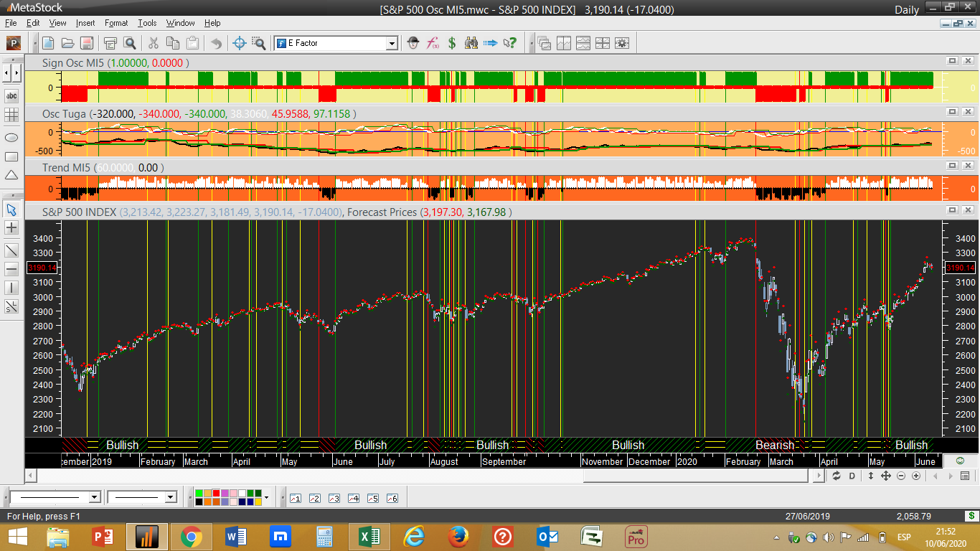Toggle Daily periodicity with the D button
Screen dimensions: 980x551
[x=852, y=476]
